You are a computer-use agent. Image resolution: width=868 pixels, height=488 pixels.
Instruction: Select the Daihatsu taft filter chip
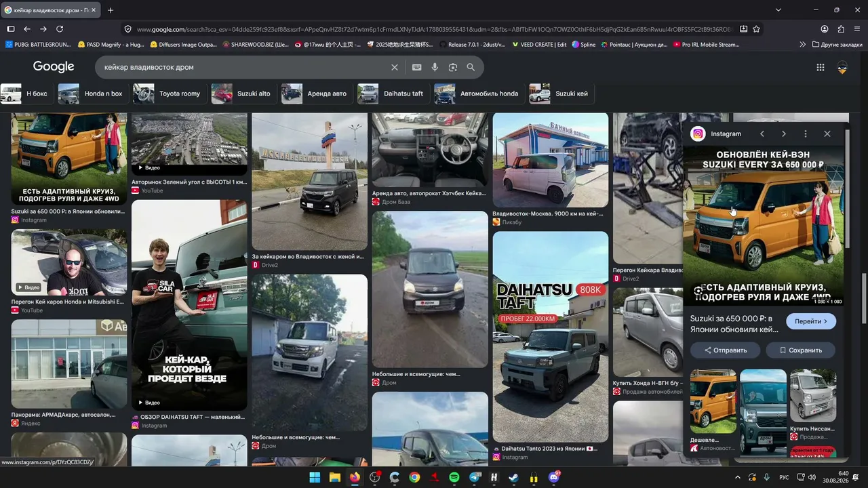(x=393, y=94)
